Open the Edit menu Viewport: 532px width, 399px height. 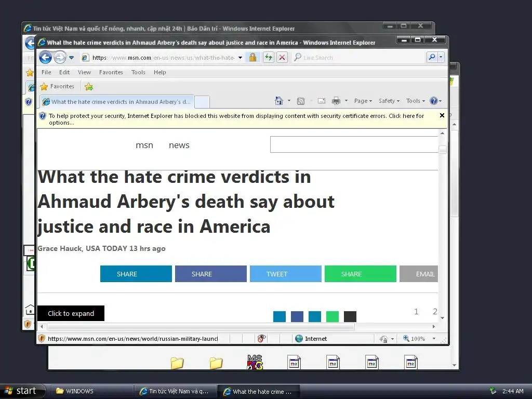coord(64,72)
